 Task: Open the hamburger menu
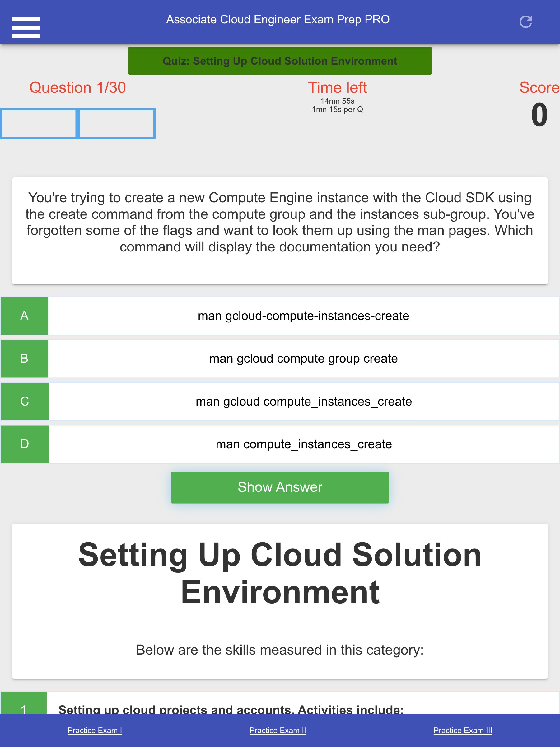[26, 27]
